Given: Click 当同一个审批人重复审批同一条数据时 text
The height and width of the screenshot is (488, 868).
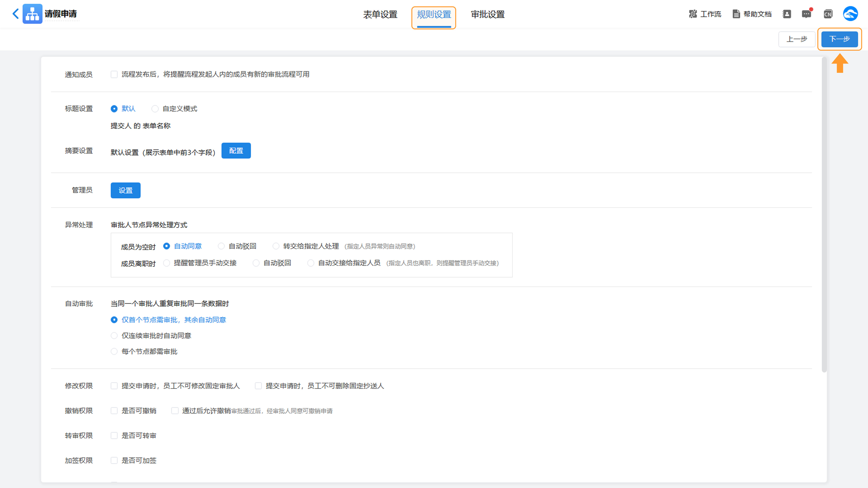Looking at the screenshot, I should [x=170, y=304].
